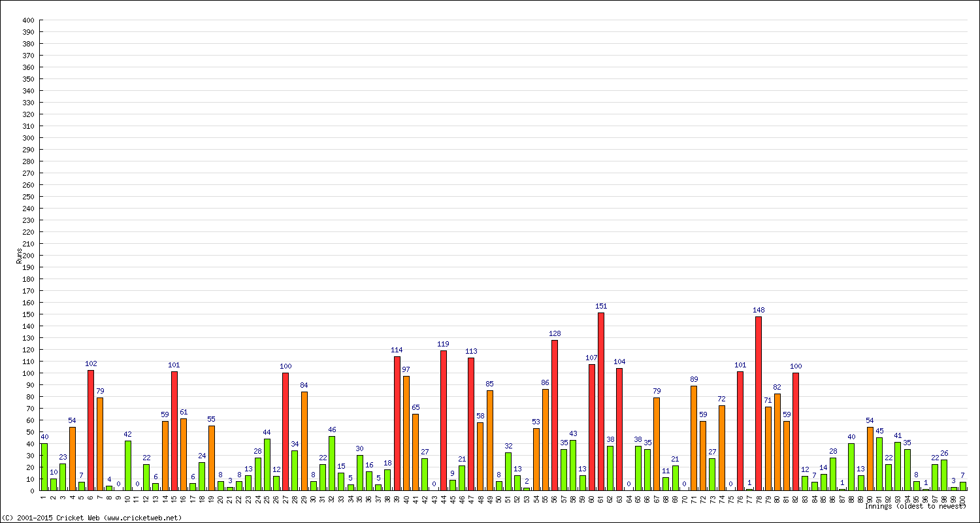Select the 400 label on the runs axis
Viewport: 980px width, 523px height.
click(27, 20)
